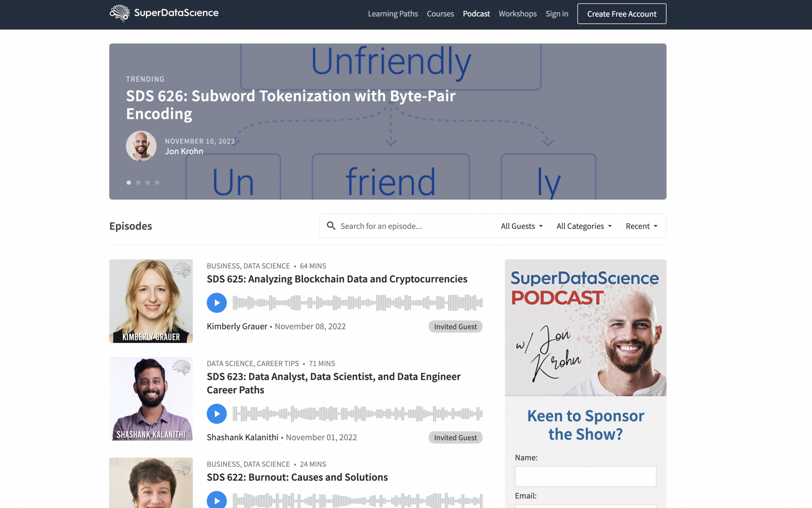
Task: Play episode SDS 622 Burnout audio
Action: click(216, 500)
